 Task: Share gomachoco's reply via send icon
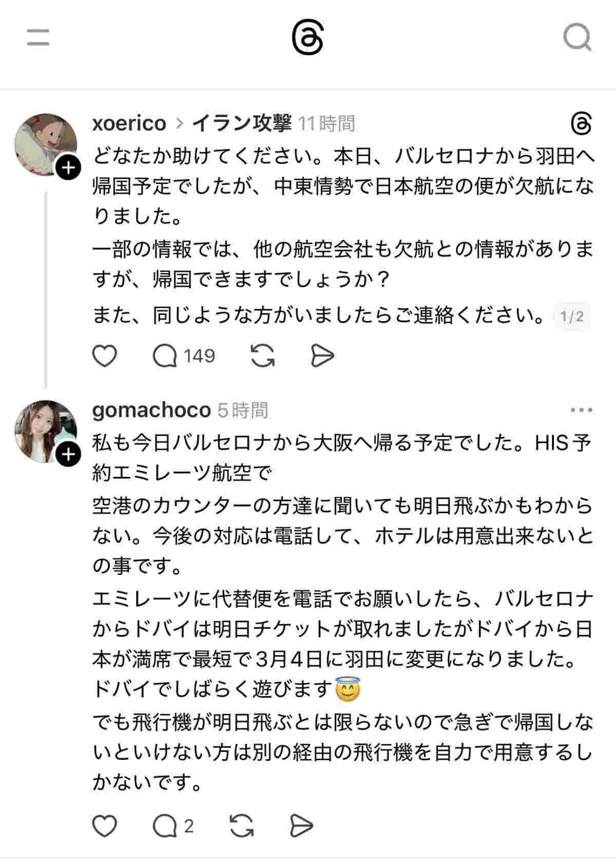pos(301,826)
